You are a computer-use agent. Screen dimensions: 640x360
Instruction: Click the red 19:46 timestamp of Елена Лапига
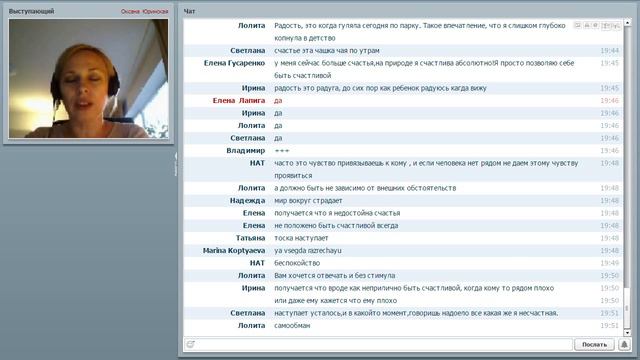[x=609, y=100]
